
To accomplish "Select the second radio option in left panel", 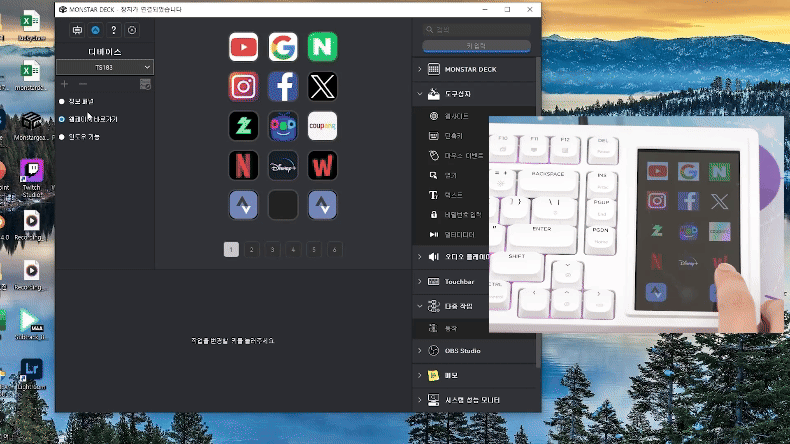I will (x=62, y=119).
